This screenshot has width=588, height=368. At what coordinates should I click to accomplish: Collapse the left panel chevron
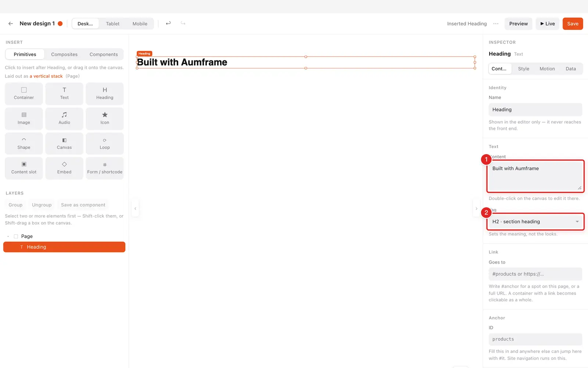135,209
